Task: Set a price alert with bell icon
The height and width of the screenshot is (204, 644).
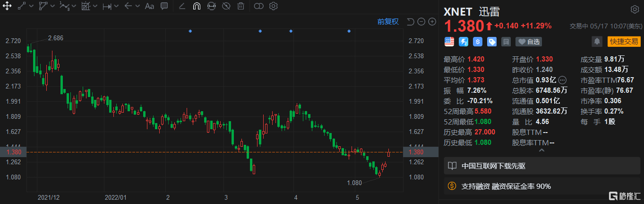Action: 598,42
